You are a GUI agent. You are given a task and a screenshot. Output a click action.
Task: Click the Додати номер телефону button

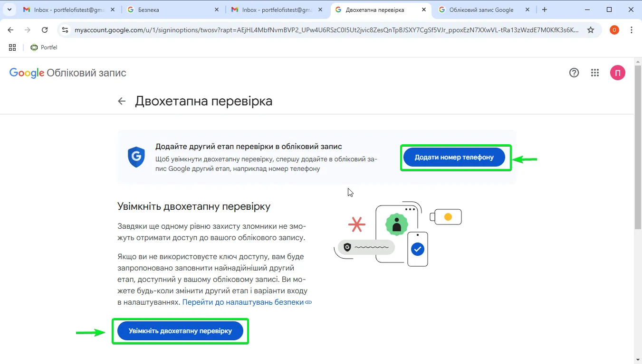[x=454, y=157]
